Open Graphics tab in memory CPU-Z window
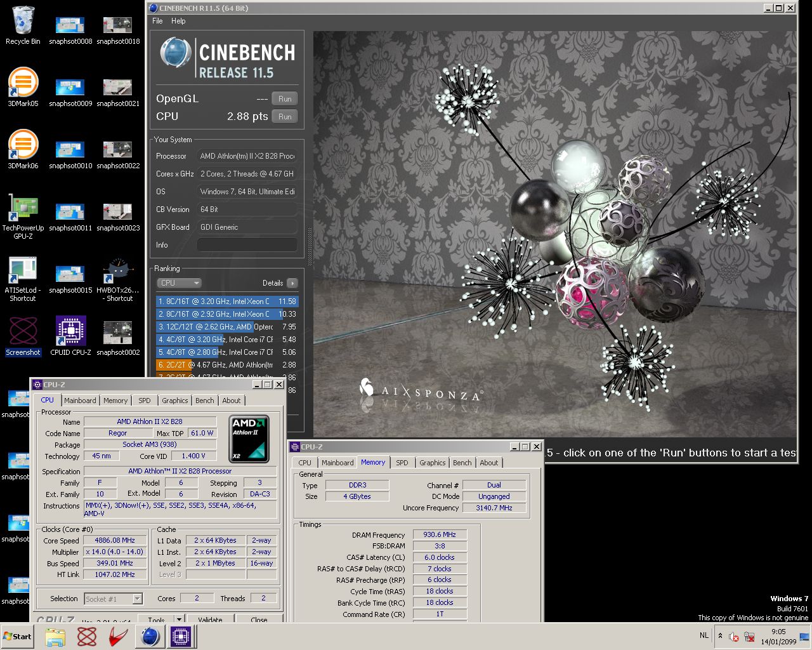The height and width of the screenshot is (650, 812). pyautogui.click(x=433, y=463)
